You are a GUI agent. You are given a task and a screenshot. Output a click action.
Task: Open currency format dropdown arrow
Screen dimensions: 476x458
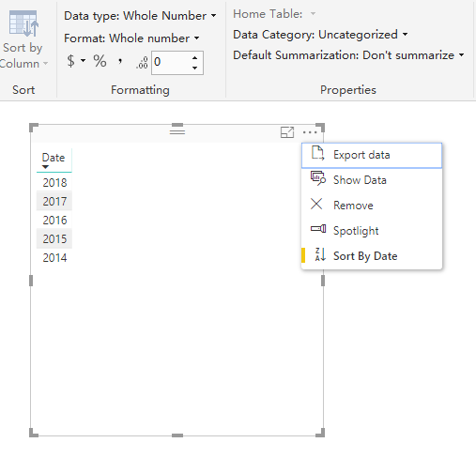click(83, 61)
